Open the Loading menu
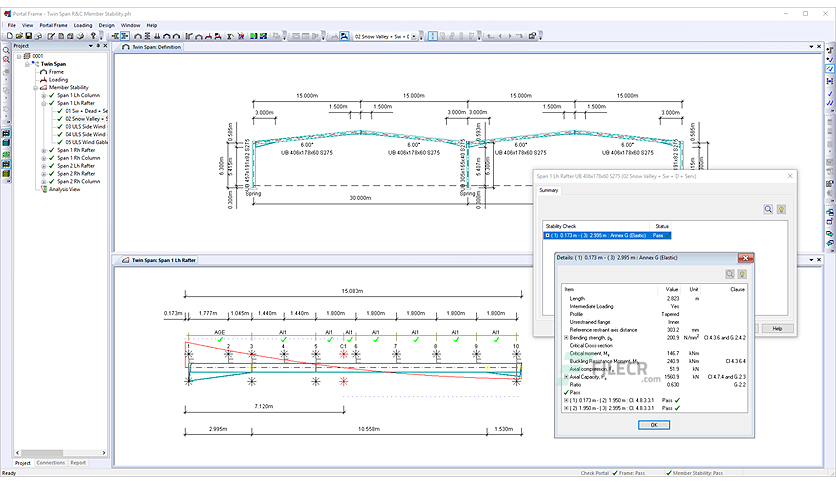Viewport: 836px width, 484px height. point(83,25)
